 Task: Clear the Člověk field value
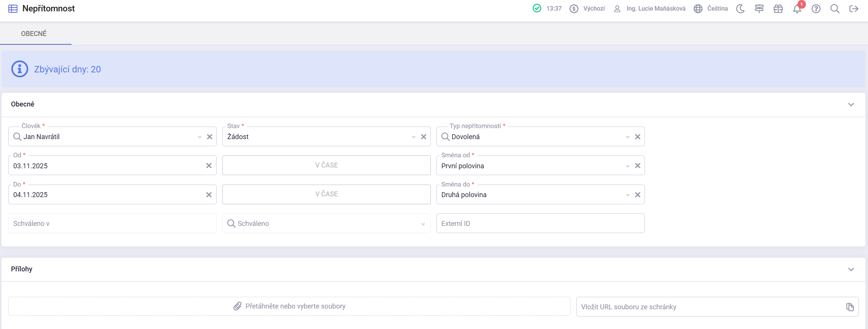point(210,137)
